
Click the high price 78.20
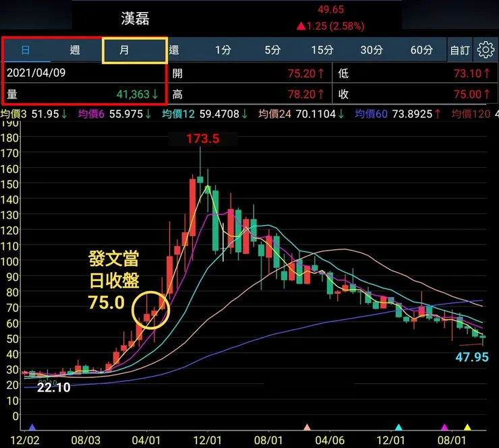(x=301, y=94)
